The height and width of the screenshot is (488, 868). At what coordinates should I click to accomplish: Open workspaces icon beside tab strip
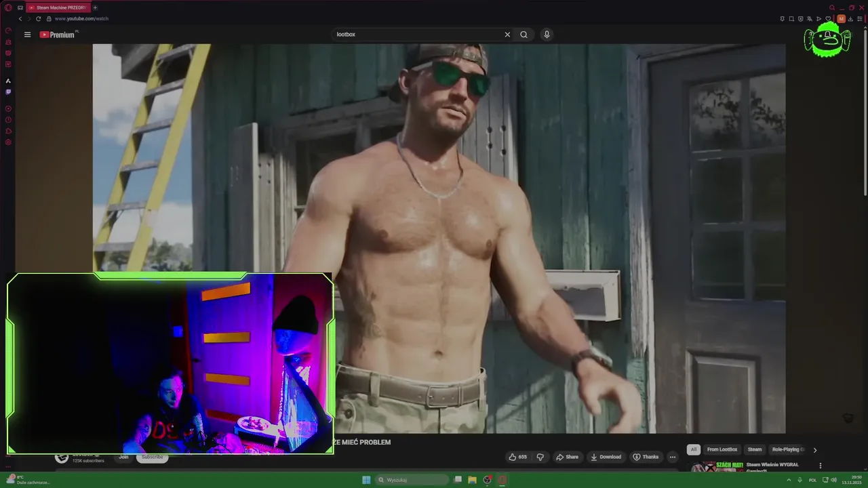20,7
